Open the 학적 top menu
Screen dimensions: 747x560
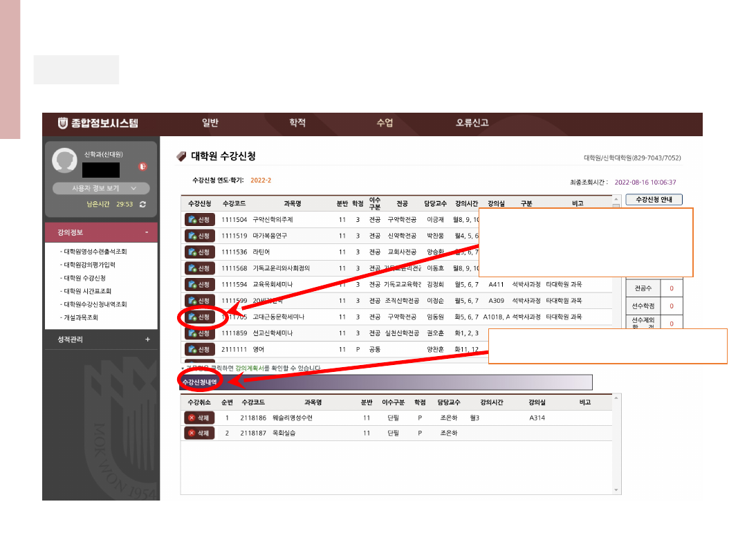point(297,123)
